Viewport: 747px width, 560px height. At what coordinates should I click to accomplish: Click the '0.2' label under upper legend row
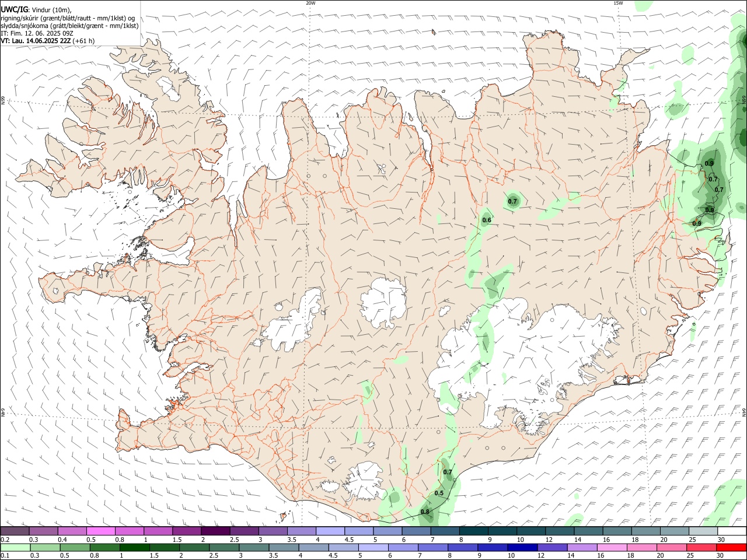pyautogui.click(x=5, y=540)
